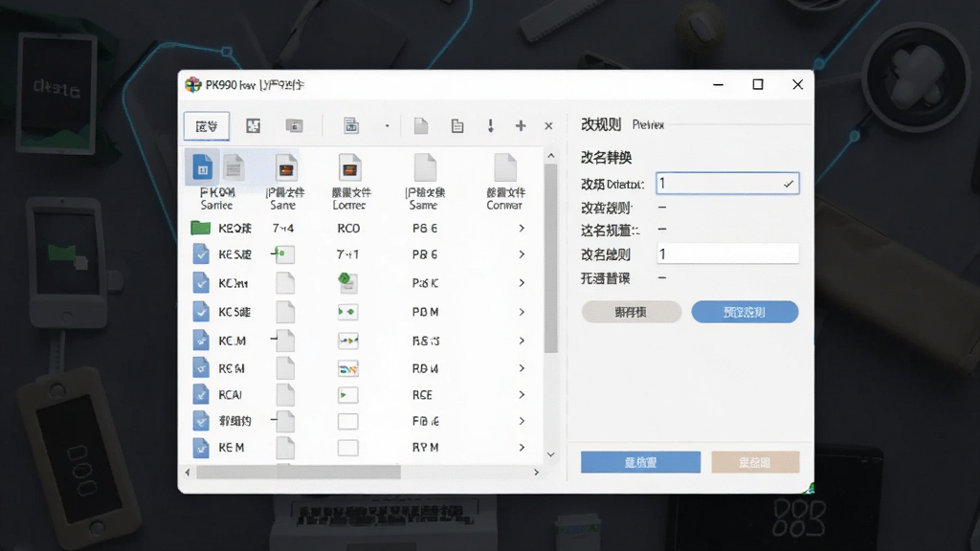Image resolution: width=980 pixels, height=551 pixels.
Task: Toggle the checked file icon in the RCAI row
Action: [201, 395]
